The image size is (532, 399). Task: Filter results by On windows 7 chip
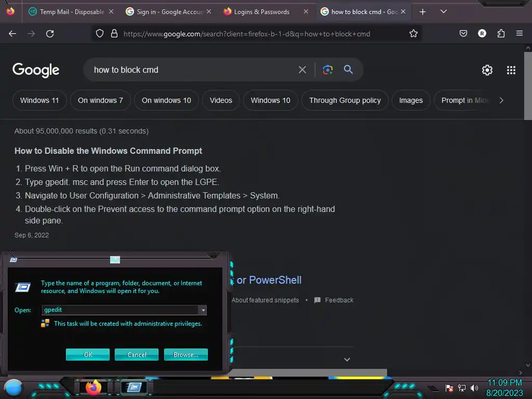pos(100,100)
